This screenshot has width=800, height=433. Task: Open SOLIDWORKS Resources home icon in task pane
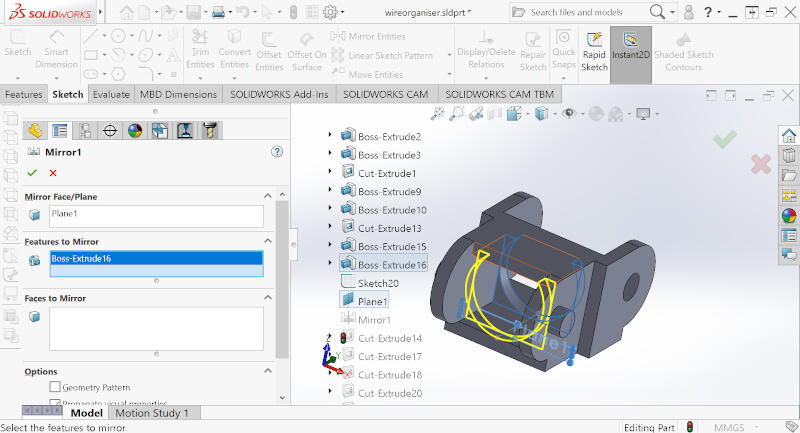789,136
